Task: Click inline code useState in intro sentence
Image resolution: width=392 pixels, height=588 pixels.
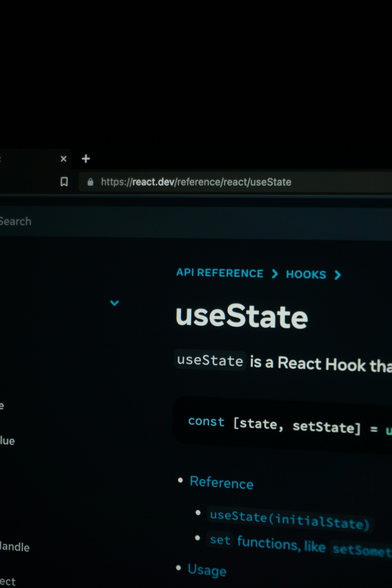Action: point(210,360)
